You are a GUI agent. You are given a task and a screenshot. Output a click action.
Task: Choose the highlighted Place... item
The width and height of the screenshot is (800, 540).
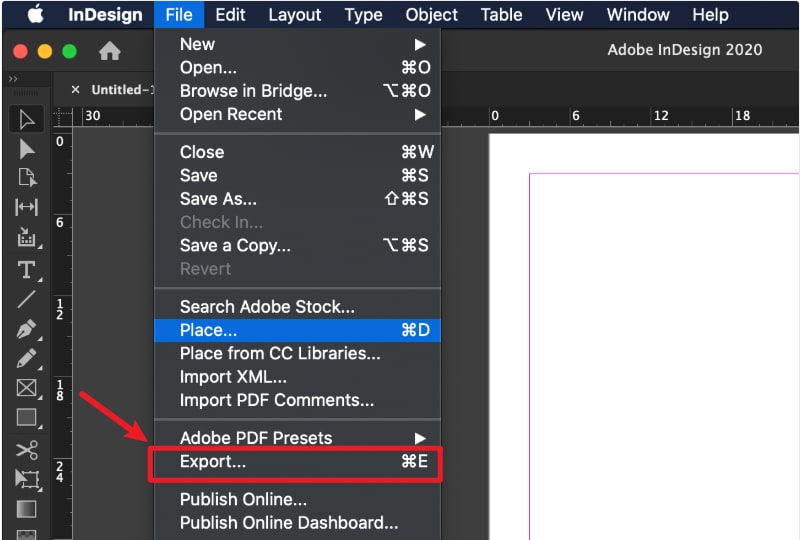[x=297, y=330]
